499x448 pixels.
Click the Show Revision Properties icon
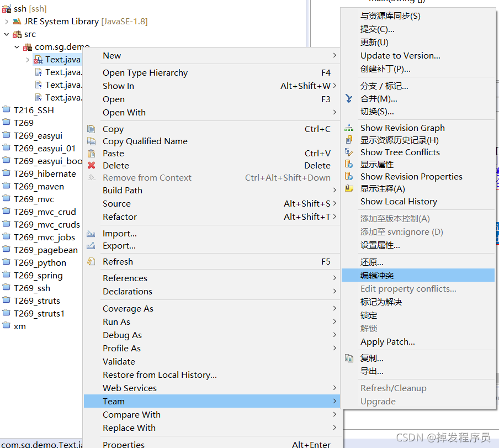349,176
